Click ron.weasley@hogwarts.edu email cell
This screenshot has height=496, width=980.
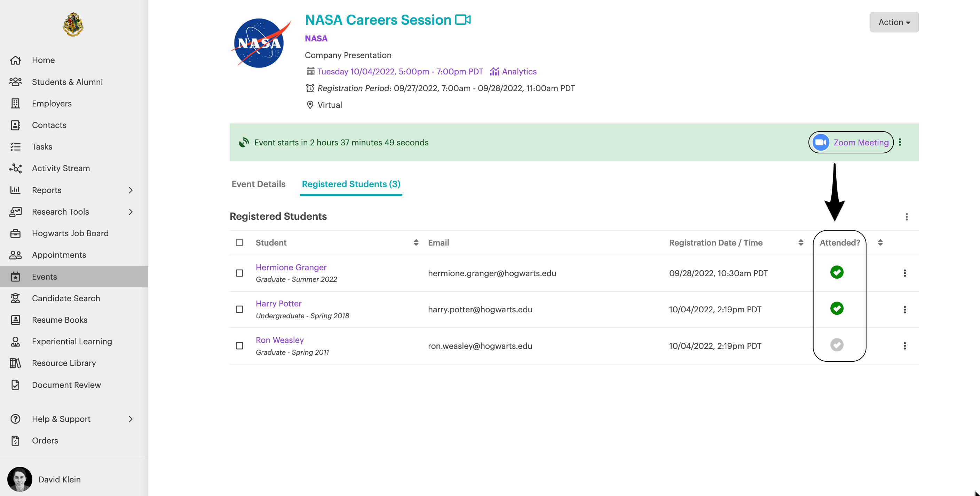point(480,346)
